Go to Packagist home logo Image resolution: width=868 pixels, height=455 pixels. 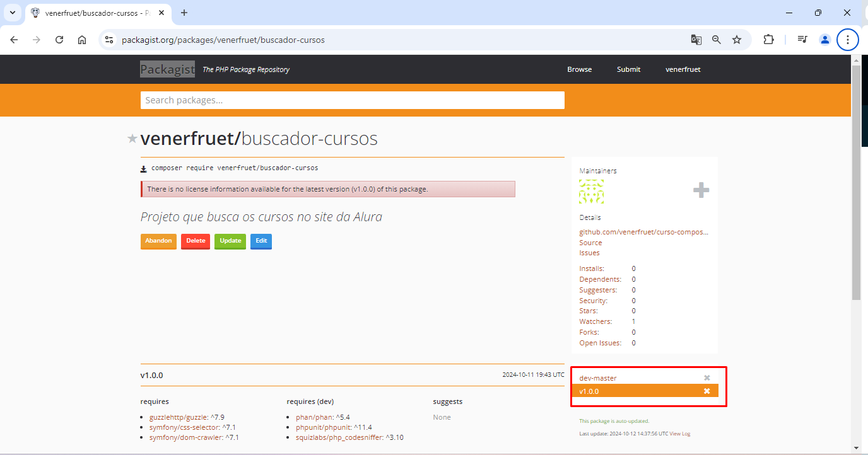click(167, 69)
